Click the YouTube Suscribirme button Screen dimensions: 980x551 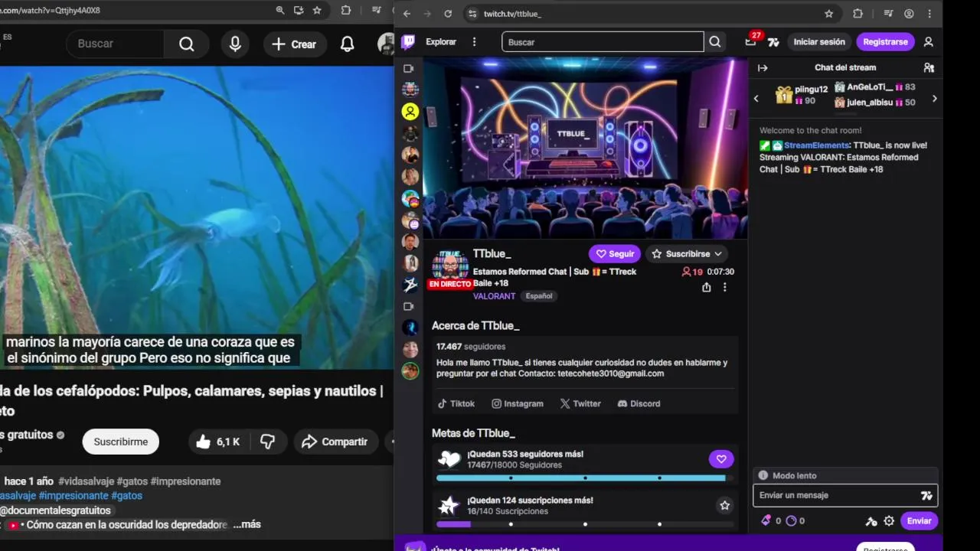pos(121,442)
